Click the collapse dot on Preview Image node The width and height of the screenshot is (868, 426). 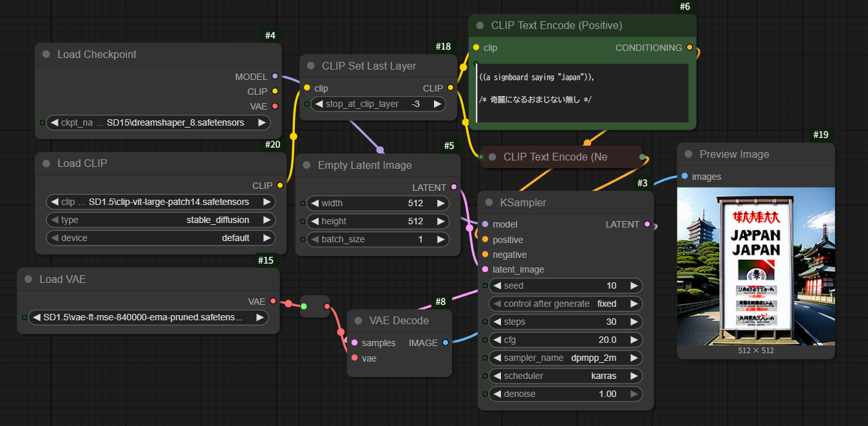pyautogui.click(x=688, y=155)
